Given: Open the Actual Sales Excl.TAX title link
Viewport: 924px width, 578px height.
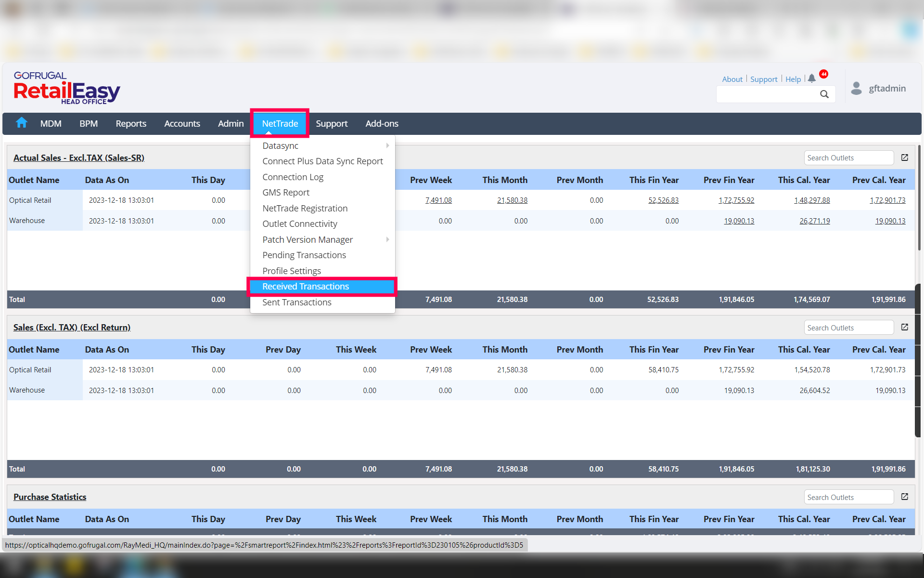Looking at the screenshot, I should pos(79,158).
